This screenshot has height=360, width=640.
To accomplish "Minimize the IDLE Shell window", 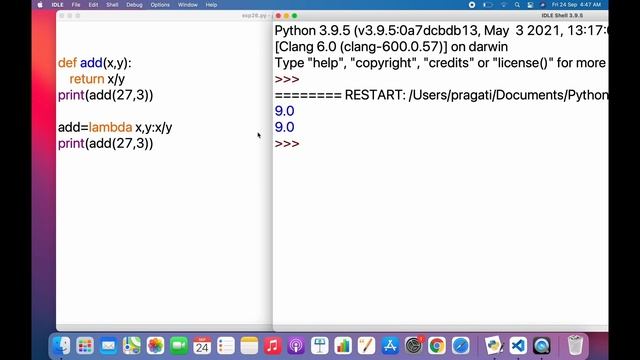I will pyautogui.click(x=287, y=16).
